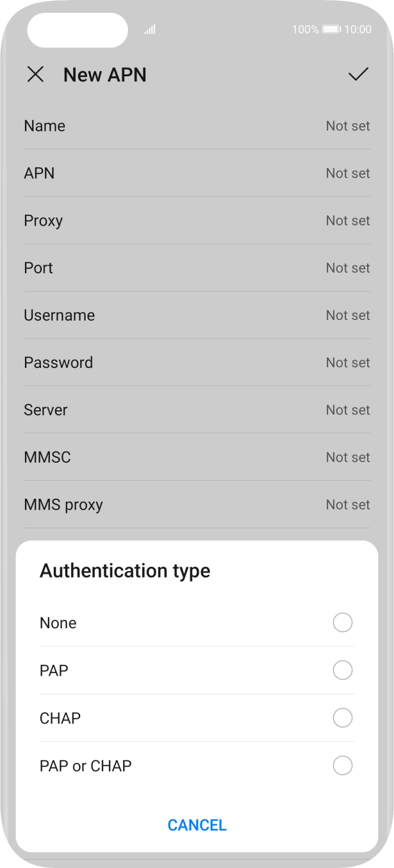Tap the MMS proxy row
The height and width of the screenshot is (868, 394).
tap(197, 505)
